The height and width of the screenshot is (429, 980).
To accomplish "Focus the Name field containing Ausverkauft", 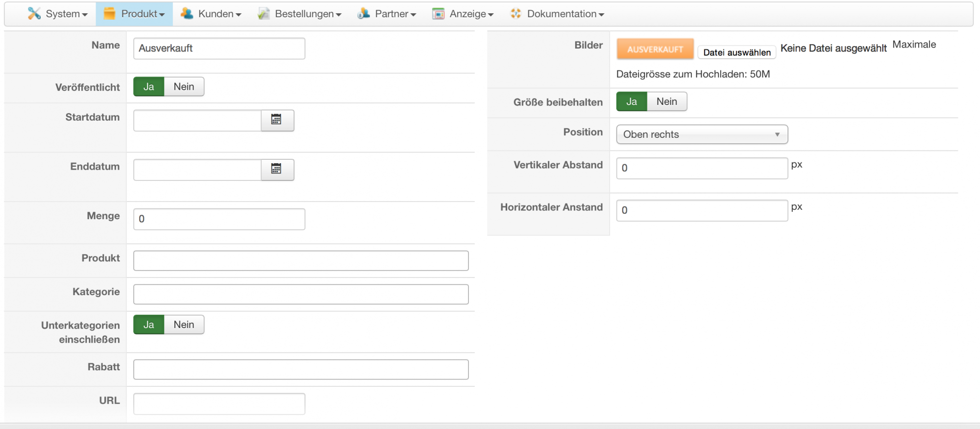I will click(x=219, y=49).
